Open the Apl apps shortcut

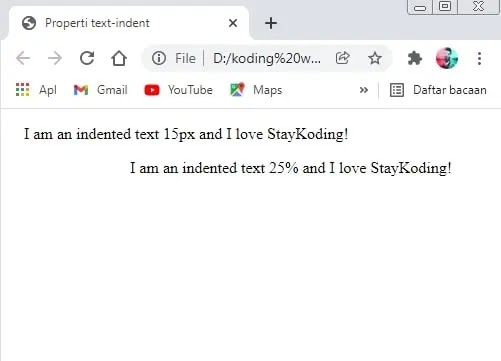(x=36, y=90)
